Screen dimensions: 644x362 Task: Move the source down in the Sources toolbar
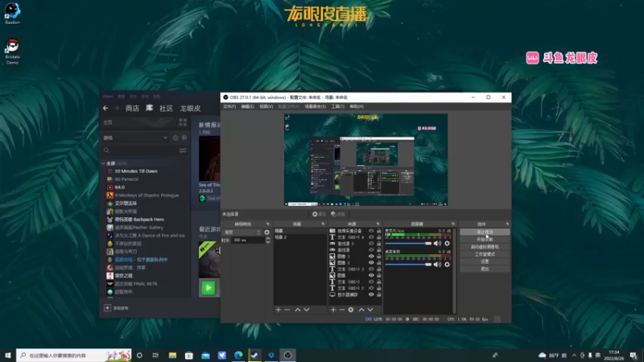[x=370, y=310]
